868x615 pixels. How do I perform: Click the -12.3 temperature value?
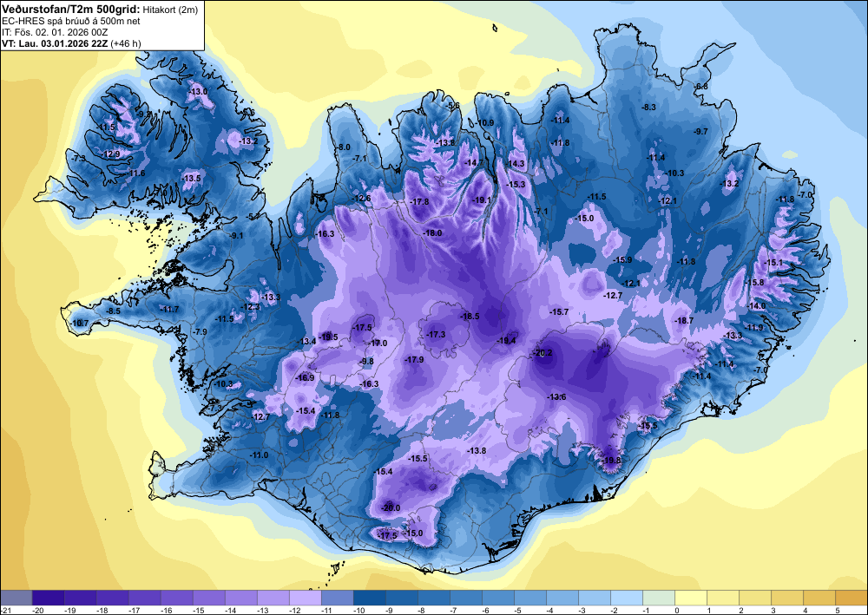point(250,307)
